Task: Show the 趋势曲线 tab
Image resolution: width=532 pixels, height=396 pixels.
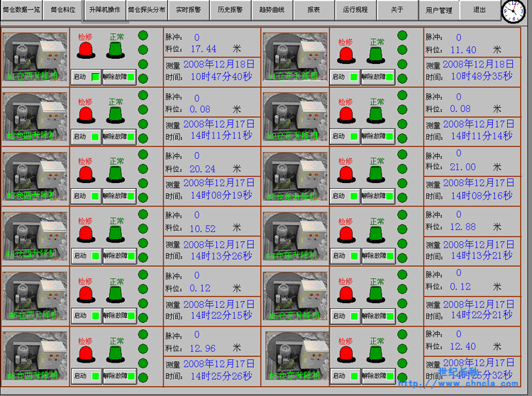Action: [x=272, y=10]
